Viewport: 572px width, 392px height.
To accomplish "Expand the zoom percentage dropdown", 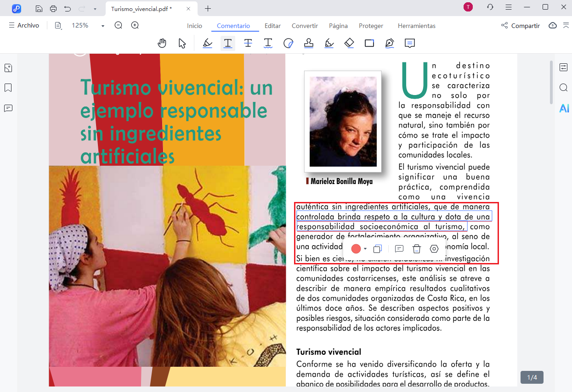I will (102, 25).
